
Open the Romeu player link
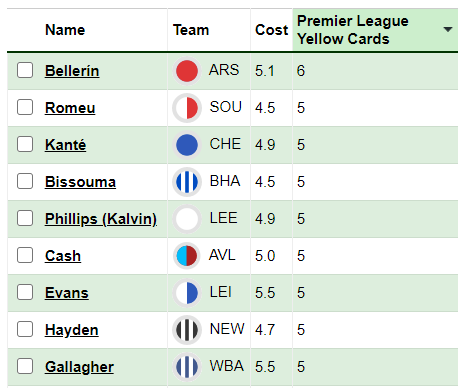coord(70,108)
